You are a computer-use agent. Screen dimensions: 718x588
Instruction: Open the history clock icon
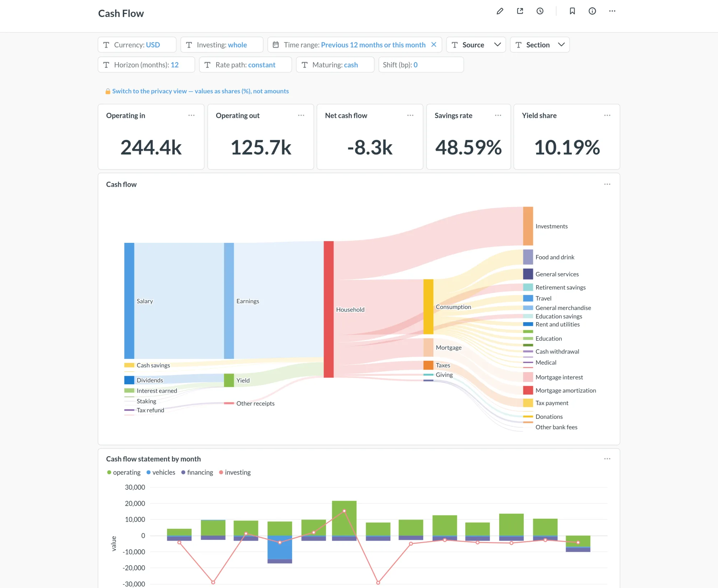(x=540, y=11)
